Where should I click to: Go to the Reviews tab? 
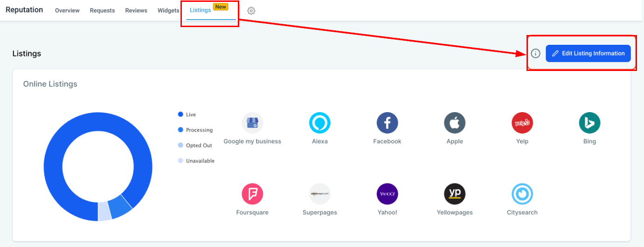point(136,11)
